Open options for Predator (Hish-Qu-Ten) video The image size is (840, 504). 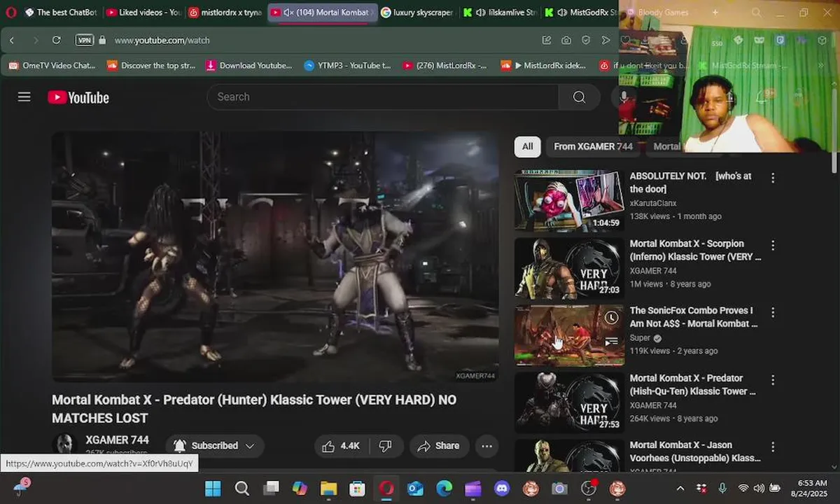(773, 380)
